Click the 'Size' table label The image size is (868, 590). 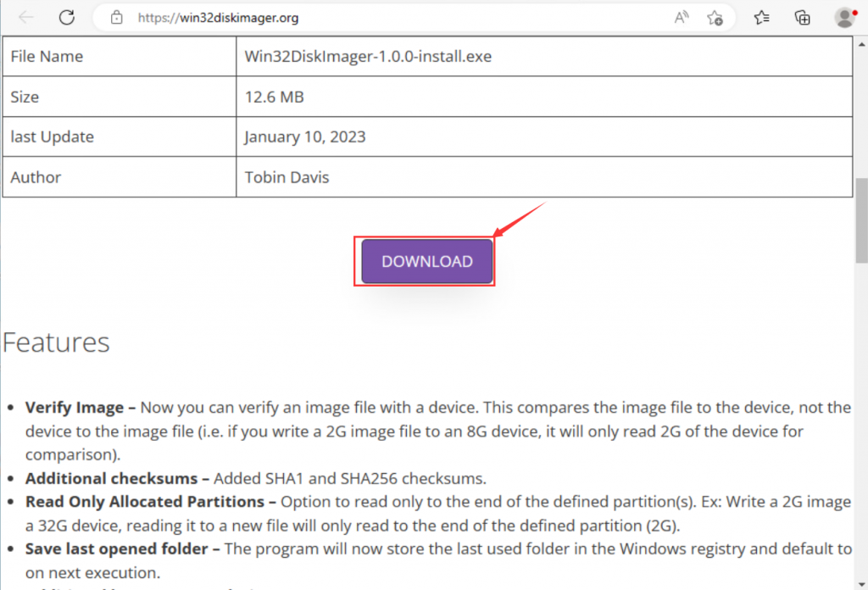click(x=25, y=97)
